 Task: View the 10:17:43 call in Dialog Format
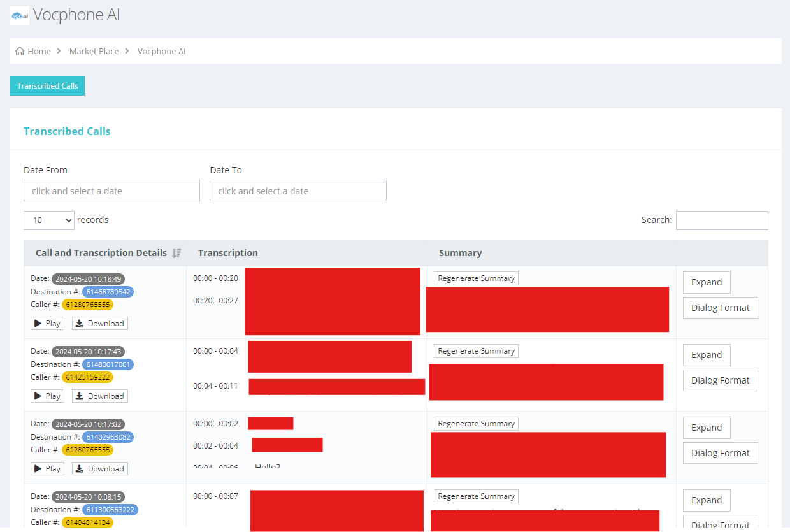[x=720, y=380]
